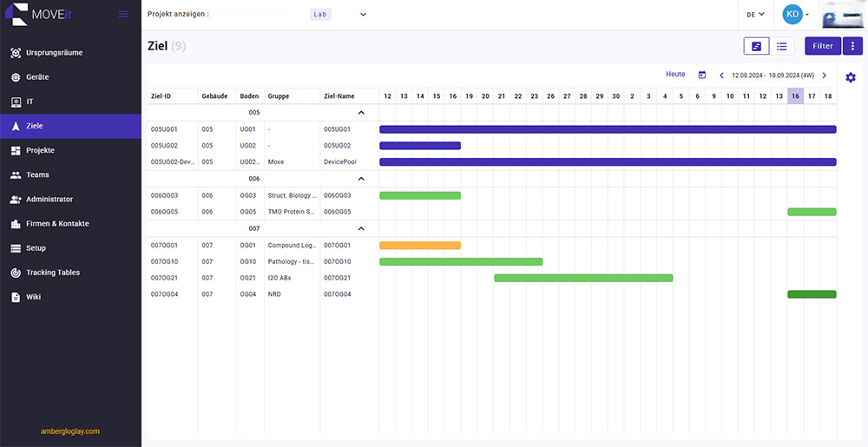Click the Ziele arrow icon in sidebar
The height and width of the screenshot is (447, 868).
(16, 126)
